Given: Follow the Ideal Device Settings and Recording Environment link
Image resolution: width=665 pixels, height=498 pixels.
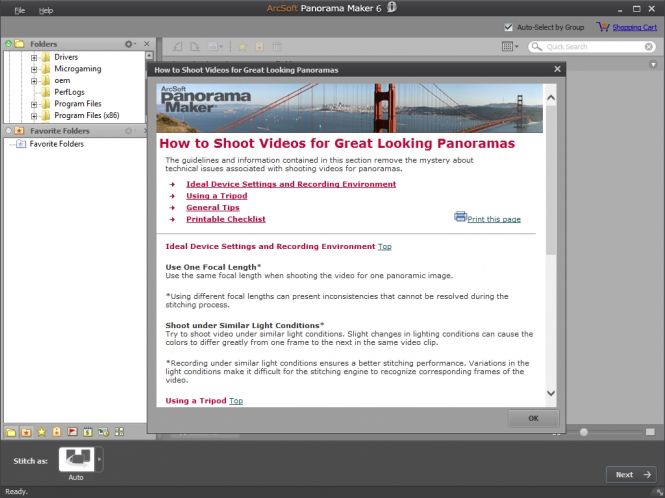Looking at the screenshot, I should point(291,184).
